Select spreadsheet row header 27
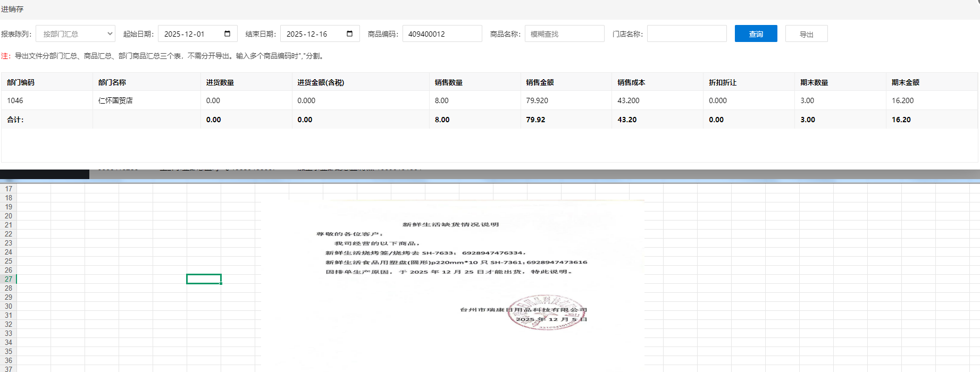The image size is (980, 372). (9, 279)
